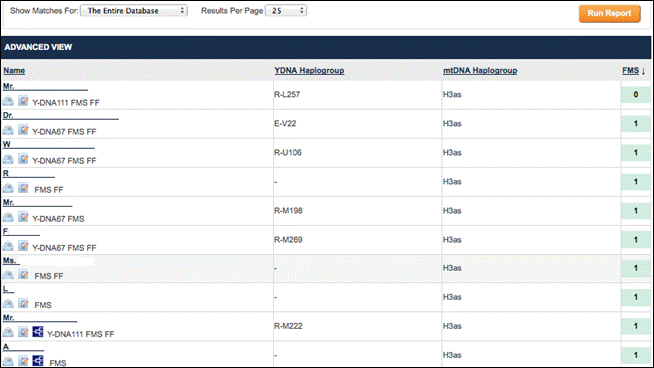Viewport: 654px width, 368px height.
Task: Open the Results Per Page dropdown
Action: [x=286, y=10]
